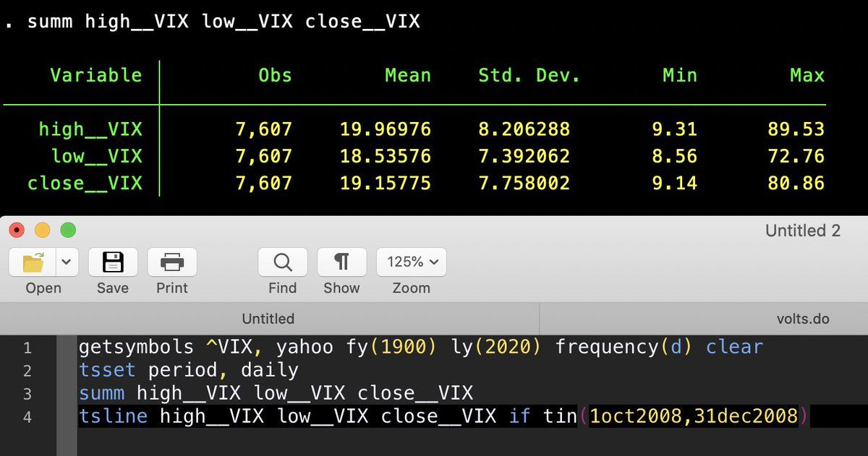This screenshot has width=868, height=456.
Task: Click the getsymbols command on line 1
Action: (x=136, y=347)
